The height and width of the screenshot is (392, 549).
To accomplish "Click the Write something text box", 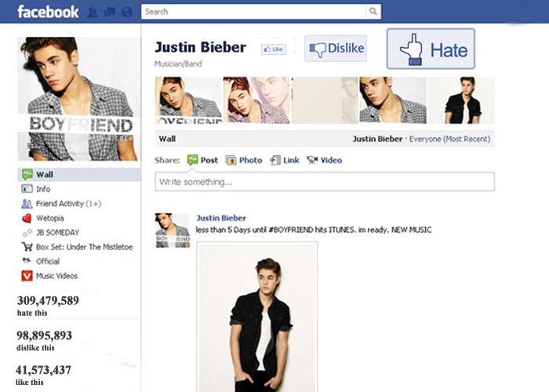I will click(325, 182).
